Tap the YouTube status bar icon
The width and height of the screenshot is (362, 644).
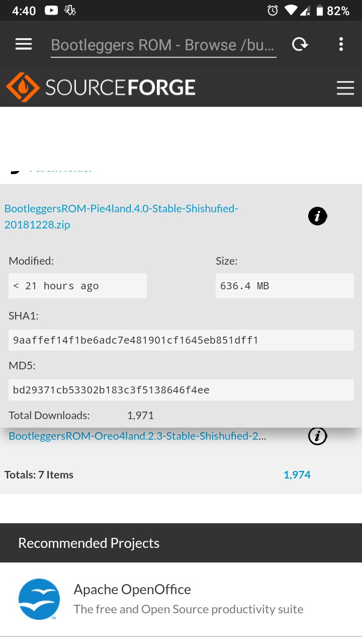coord(51,10)
